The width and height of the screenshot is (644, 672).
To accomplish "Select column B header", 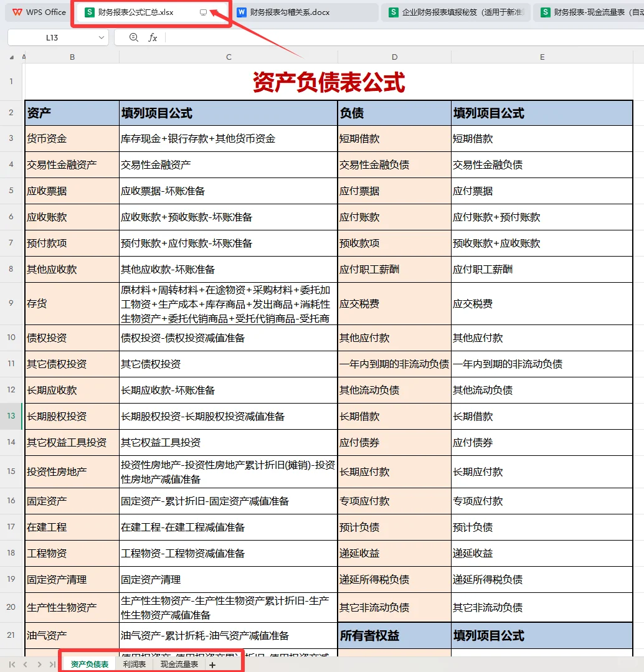I will pos(72,57).
